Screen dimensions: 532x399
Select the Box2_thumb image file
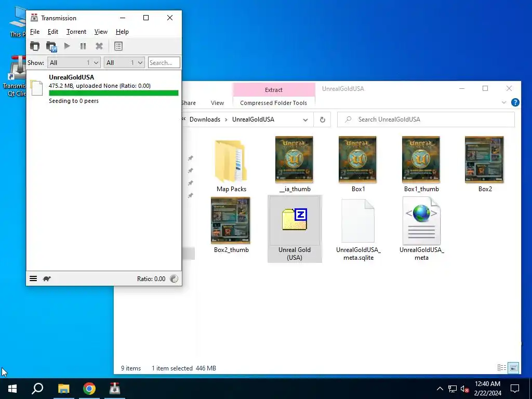[231, 225]
